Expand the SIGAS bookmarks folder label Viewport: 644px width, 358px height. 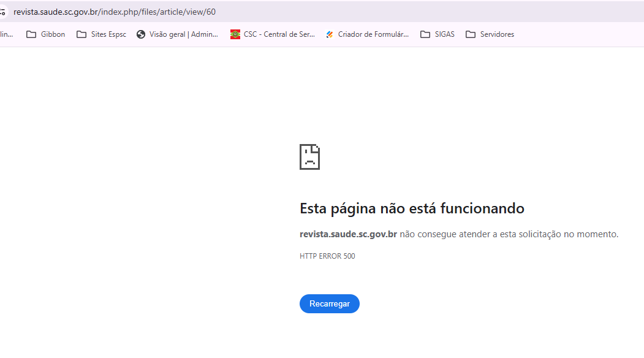pos(445,34)
